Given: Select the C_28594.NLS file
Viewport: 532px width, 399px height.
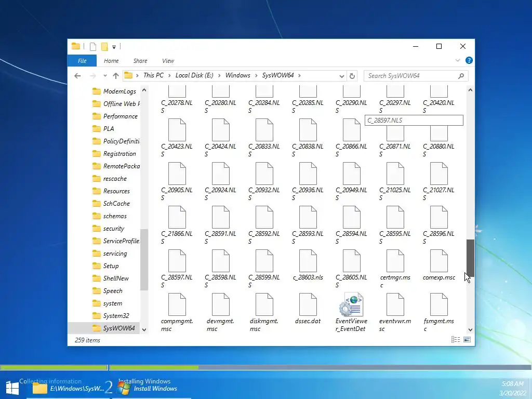Looking at the screenshot, I should pos(352,225).
